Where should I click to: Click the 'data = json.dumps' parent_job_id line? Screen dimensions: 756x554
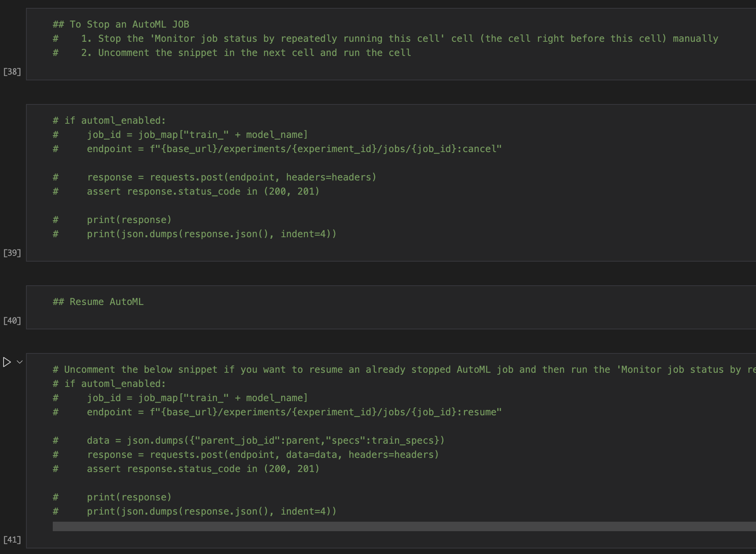[x=248, y=441]
